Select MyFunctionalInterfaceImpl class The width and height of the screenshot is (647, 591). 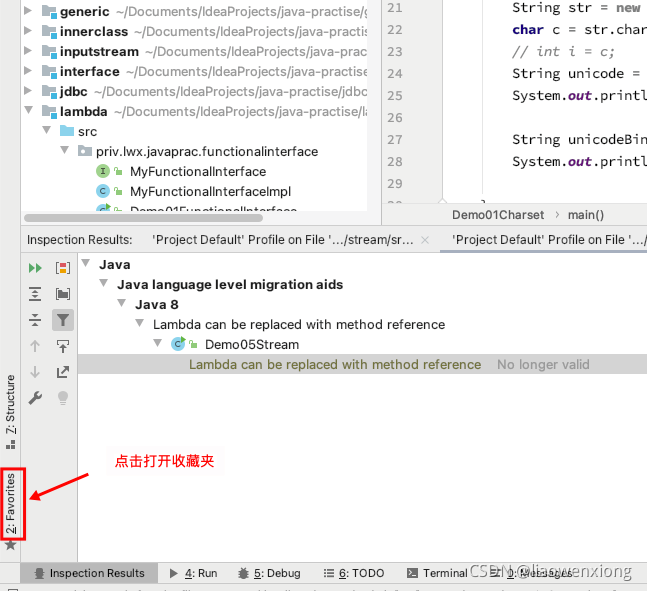pos(210,191)
